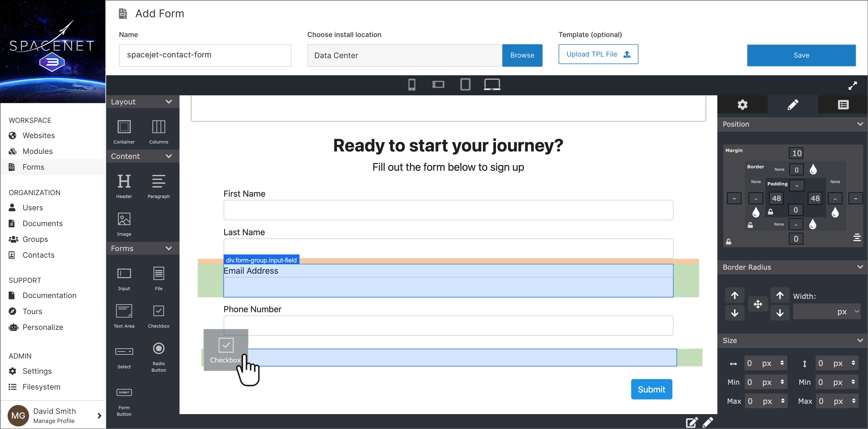
Task: Click the form Submit button
Action: 651,389
